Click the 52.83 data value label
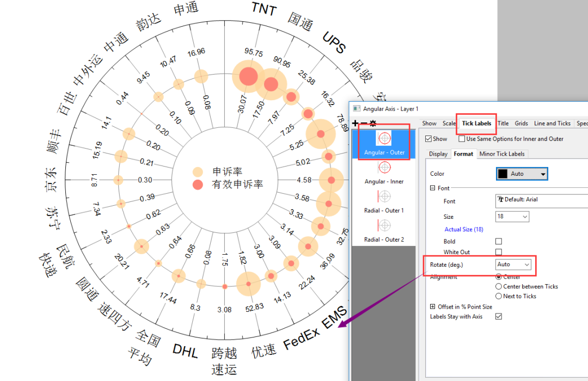This screenshot has height=381, width=588. (255, 308)
